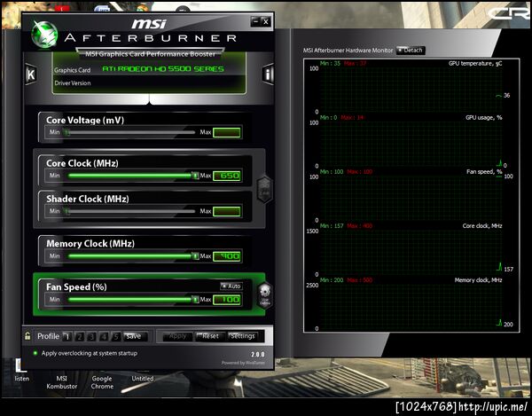Click the 2.0.0 version number
This screenshot has width=532, height=416.
[x=258, y=354]
